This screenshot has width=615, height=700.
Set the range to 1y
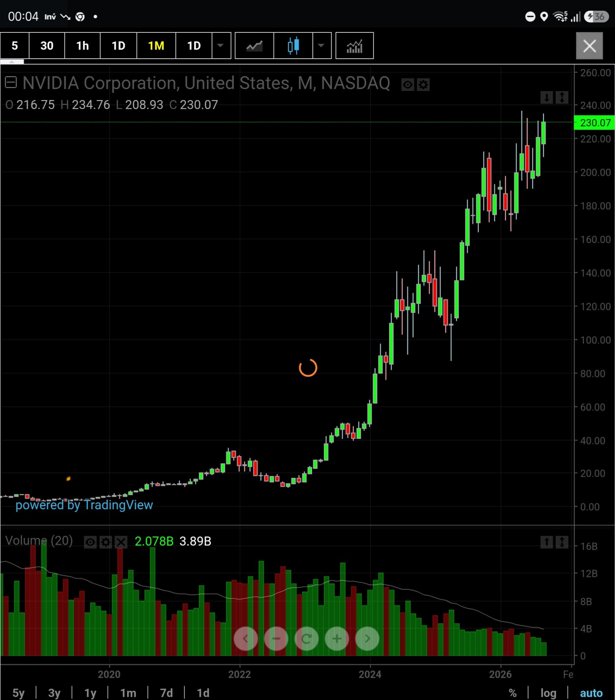[90, 693]
